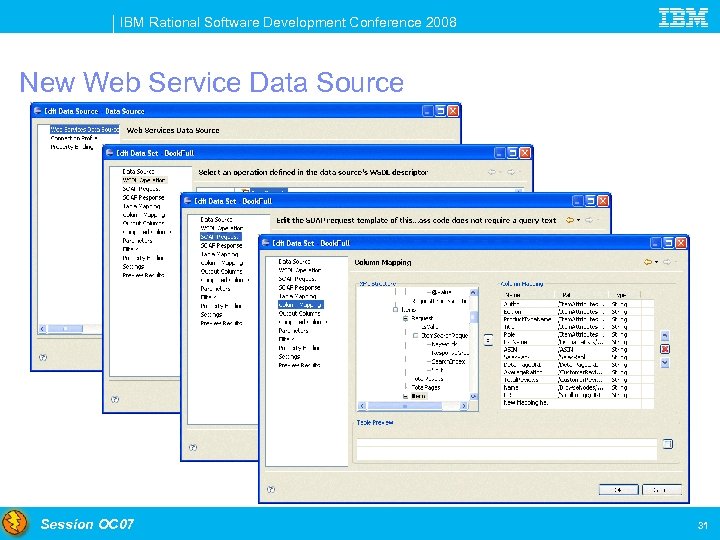Screen dimensions: 720x540
Task: Select Data Source page in Column Mapping window
Action: pos(294,261)
